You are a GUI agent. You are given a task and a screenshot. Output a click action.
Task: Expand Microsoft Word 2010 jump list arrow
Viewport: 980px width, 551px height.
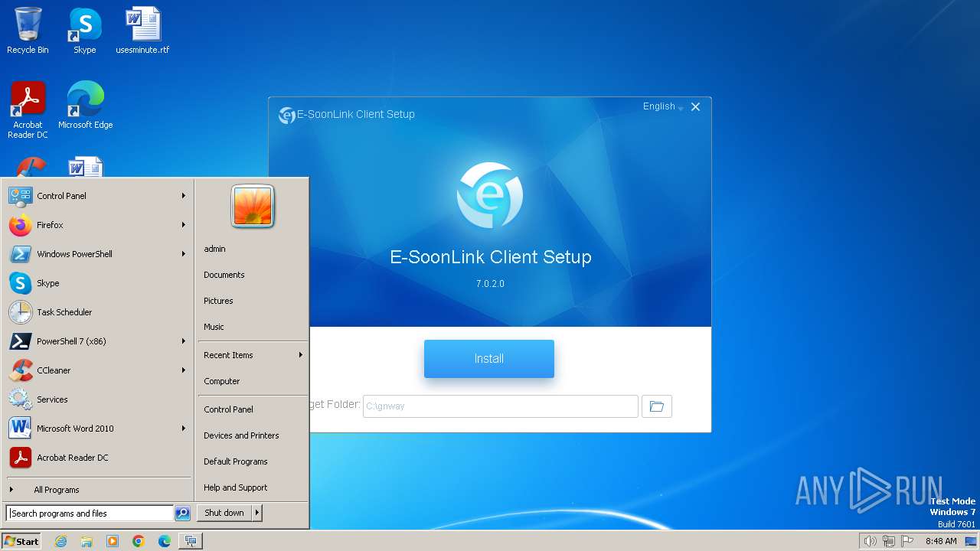(x=184, y=429)
